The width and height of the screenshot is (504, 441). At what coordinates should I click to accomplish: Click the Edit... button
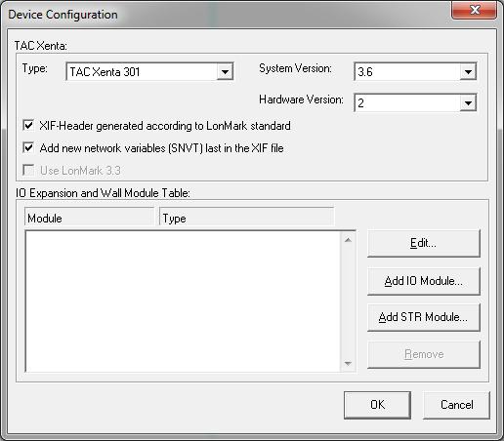tap(424, 243)
